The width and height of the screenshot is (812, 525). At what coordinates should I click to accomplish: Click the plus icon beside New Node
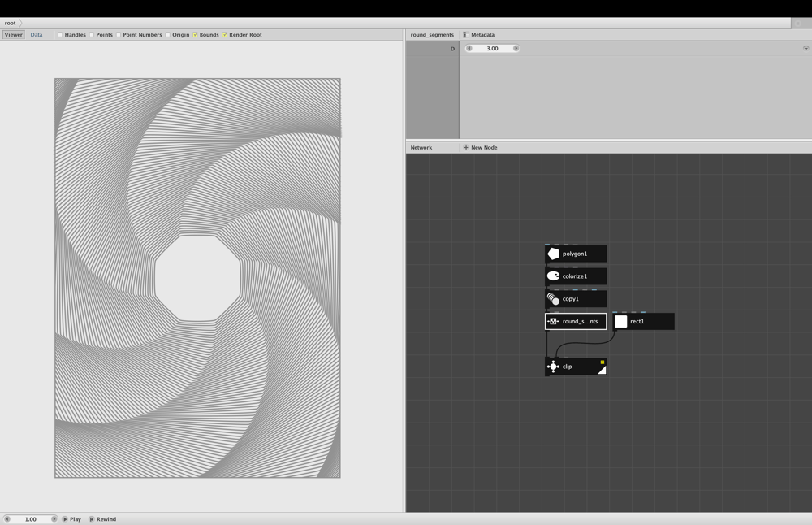[x=465, y=147]
